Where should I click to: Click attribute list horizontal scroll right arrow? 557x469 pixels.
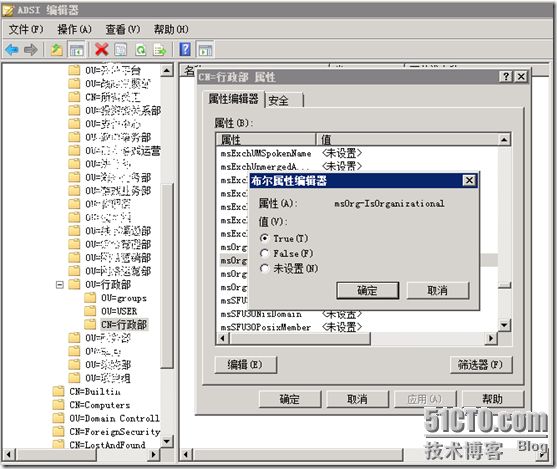tap(491, 338)
